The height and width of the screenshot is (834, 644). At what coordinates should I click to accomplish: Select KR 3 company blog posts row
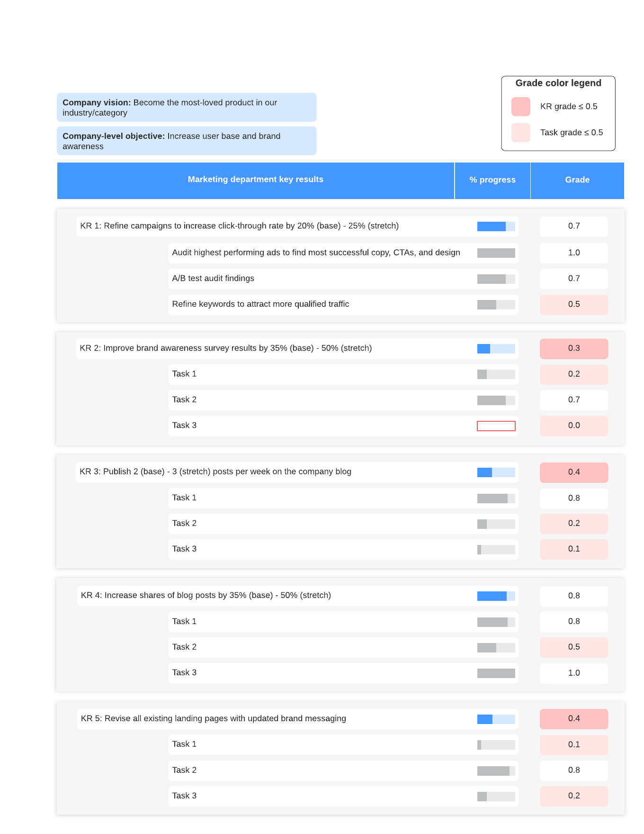click(x=215, y=472)
